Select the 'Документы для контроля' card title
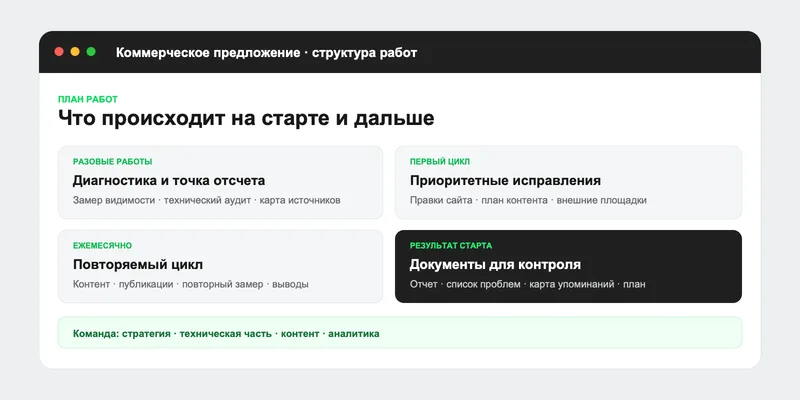The height and width of the screenshot is (400, 800). click(x=495, y=265)
